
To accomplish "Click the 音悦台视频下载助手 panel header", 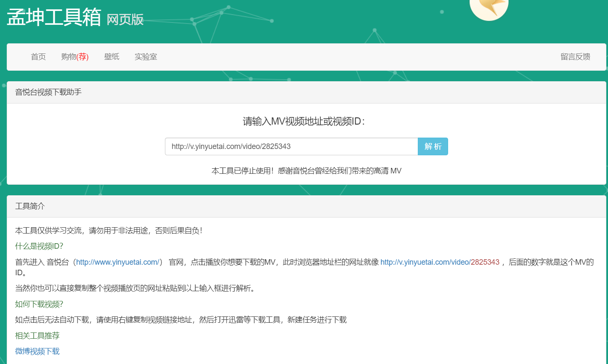I will click(x=48, y=92).
